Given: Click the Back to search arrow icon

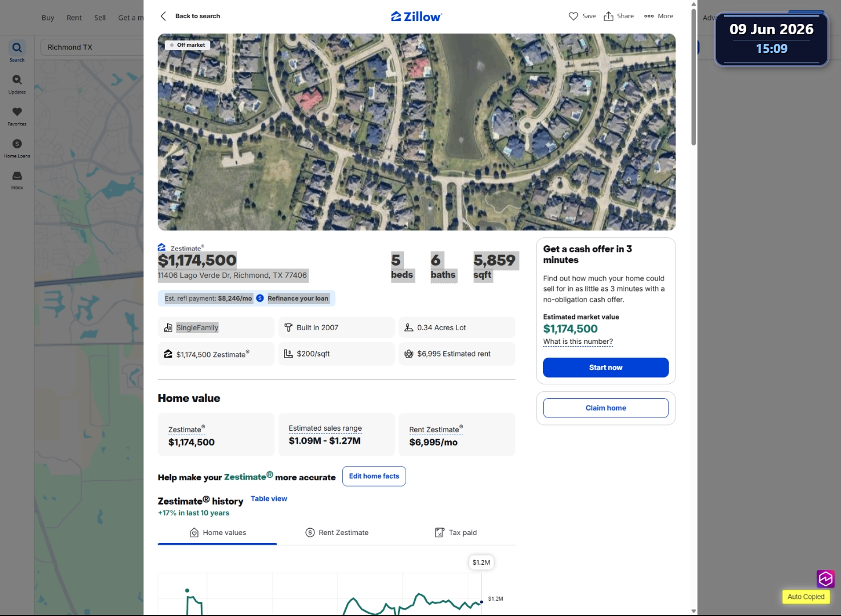Looking at the screenshot, I should 163,16.
